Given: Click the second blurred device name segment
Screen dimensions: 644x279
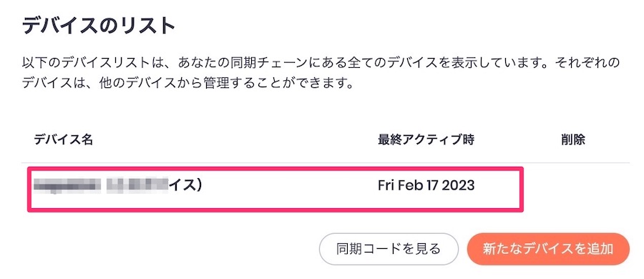Looking at the screenshot, I should (x=137, y=185).
